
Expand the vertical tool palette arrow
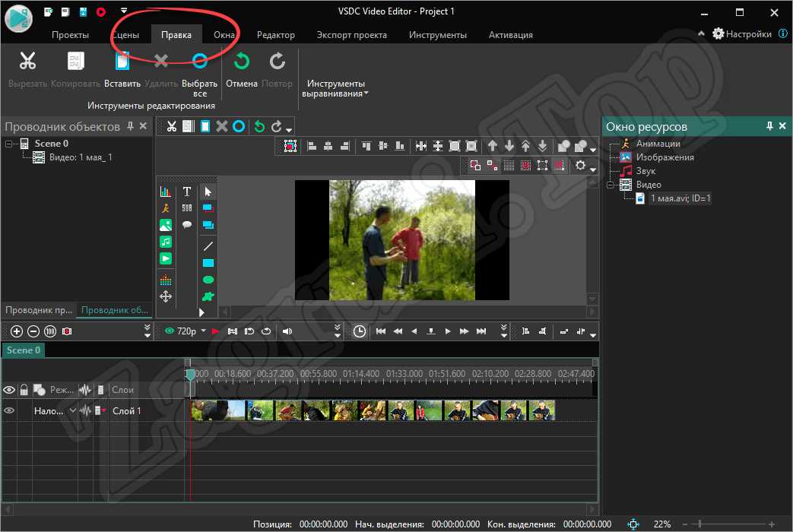201,312
